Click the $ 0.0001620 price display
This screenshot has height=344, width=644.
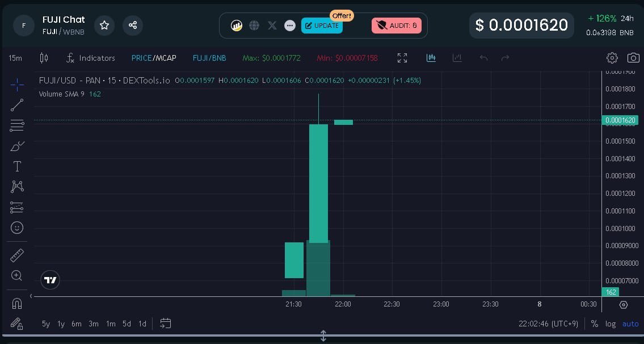tap(521, 26)
